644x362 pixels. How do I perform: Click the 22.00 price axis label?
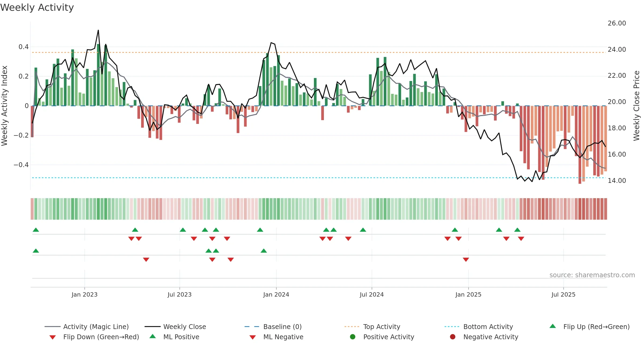pos(617,76)
